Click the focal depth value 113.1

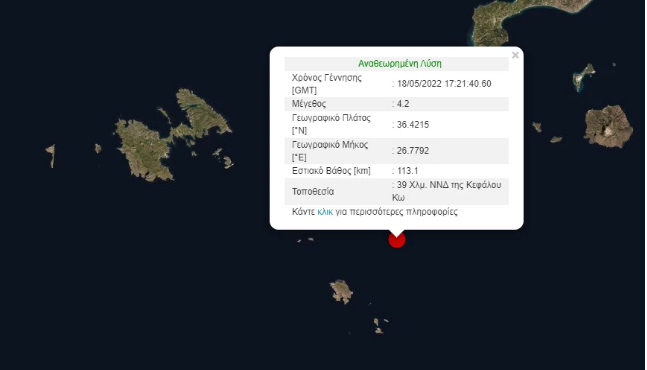407,171
